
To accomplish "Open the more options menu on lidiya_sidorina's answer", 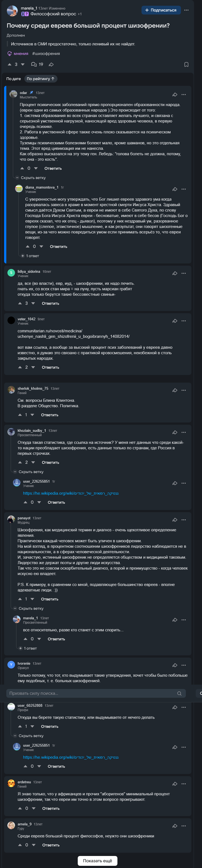I will (183, 273).
